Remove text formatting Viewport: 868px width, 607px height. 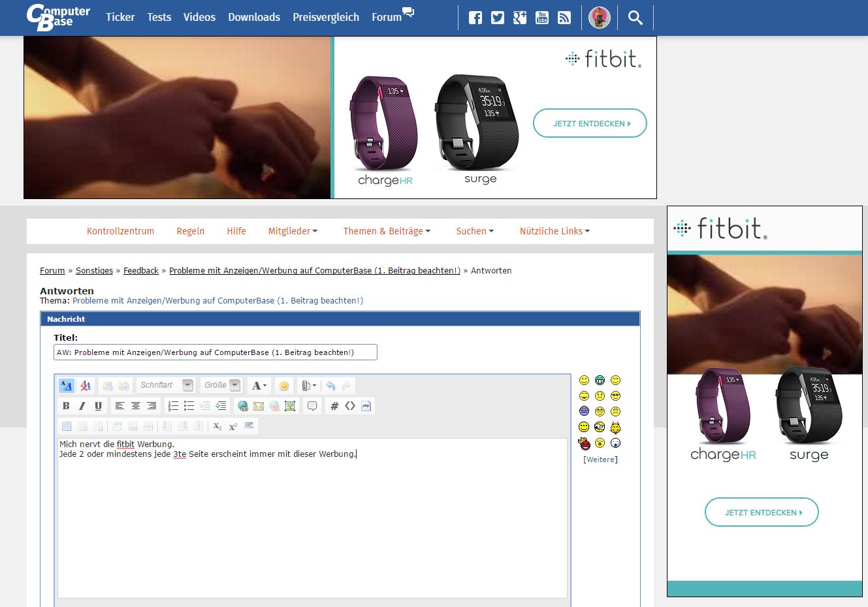point(86,386)
